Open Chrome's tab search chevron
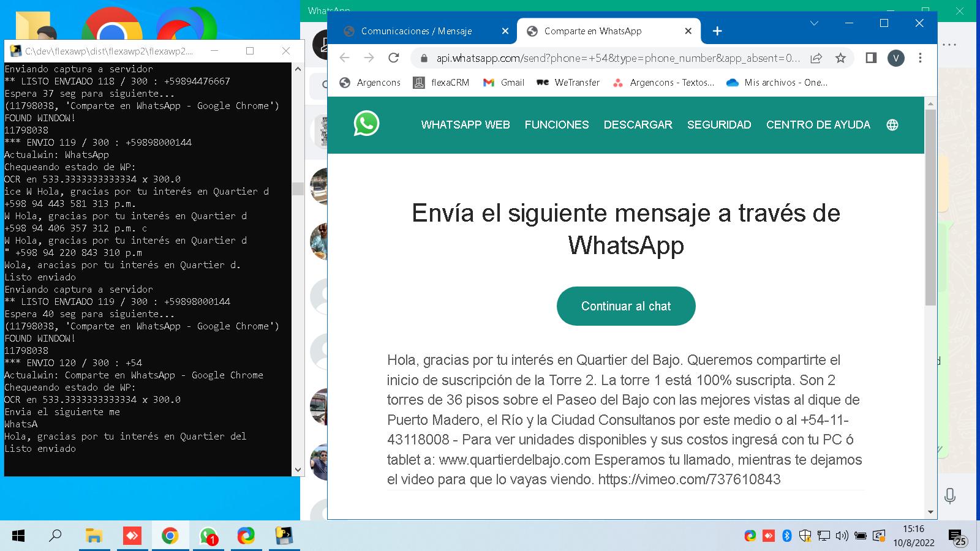Viewport: 980px width, 551px height. 814,23
